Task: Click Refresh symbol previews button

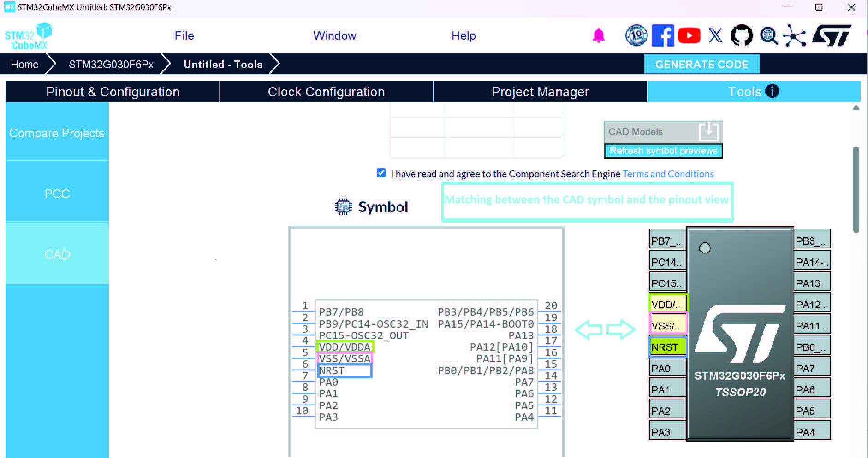Action: click(x=663, y=151)
